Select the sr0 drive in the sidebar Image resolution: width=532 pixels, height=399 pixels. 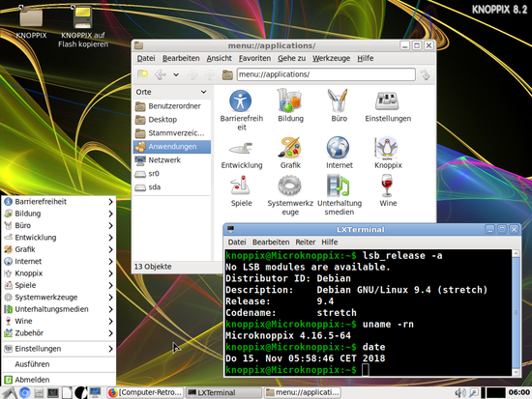(171, 174)
